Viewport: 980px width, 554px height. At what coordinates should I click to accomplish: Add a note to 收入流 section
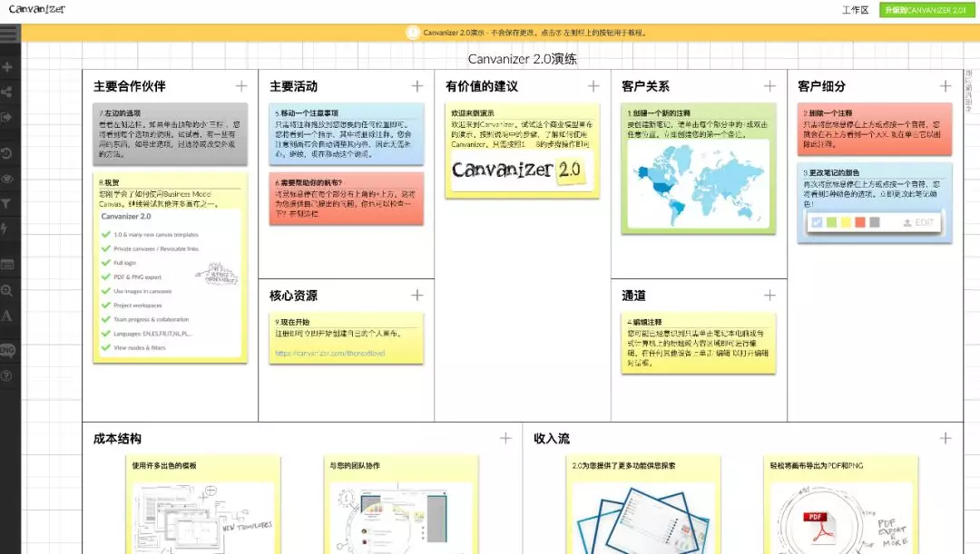946,438
